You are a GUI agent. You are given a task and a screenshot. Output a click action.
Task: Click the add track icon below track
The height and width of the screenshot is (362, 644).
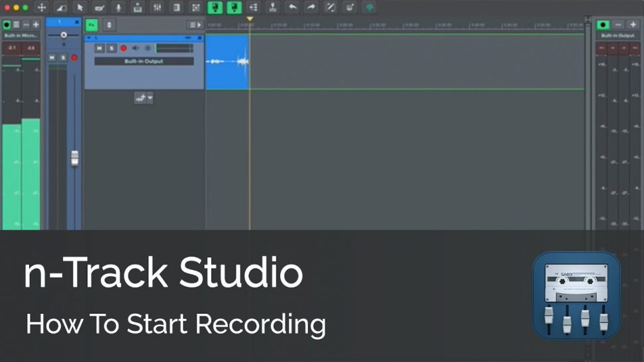[x=140, y=98]
